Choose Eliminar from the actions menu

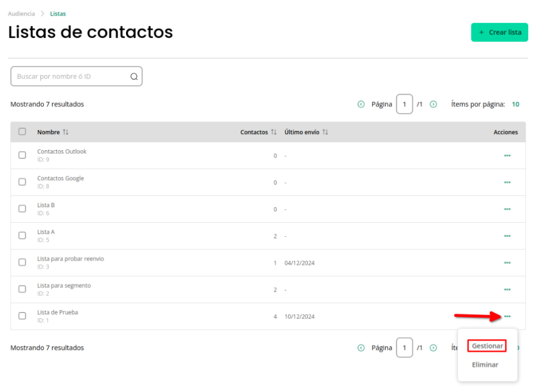pyautogui.click(x=485, y=364)
